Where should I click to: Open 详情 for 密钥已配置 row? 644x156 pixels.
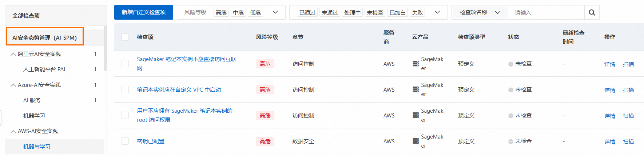click(610, 141)
